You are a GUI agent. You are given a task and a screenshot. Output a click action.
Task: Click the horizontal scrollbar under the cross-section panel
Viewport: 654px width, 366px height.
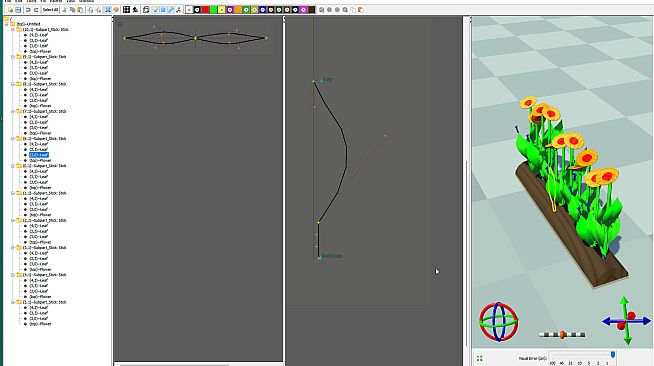tap(174, 364)
